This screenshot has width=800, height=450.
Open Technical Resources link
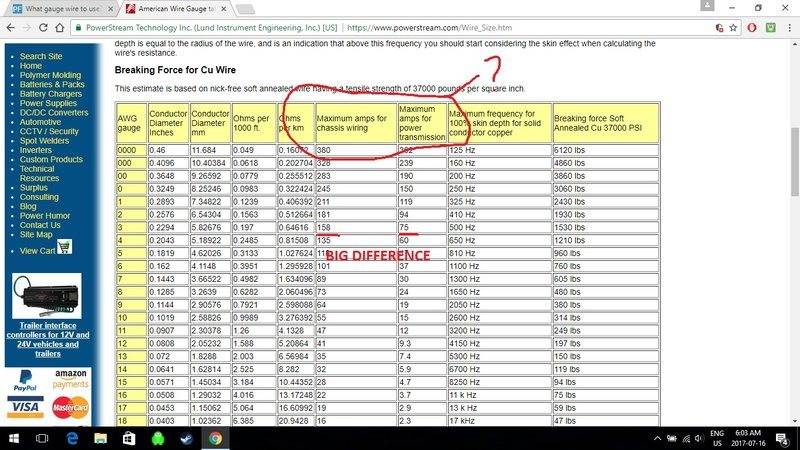(x=39, y=173)
